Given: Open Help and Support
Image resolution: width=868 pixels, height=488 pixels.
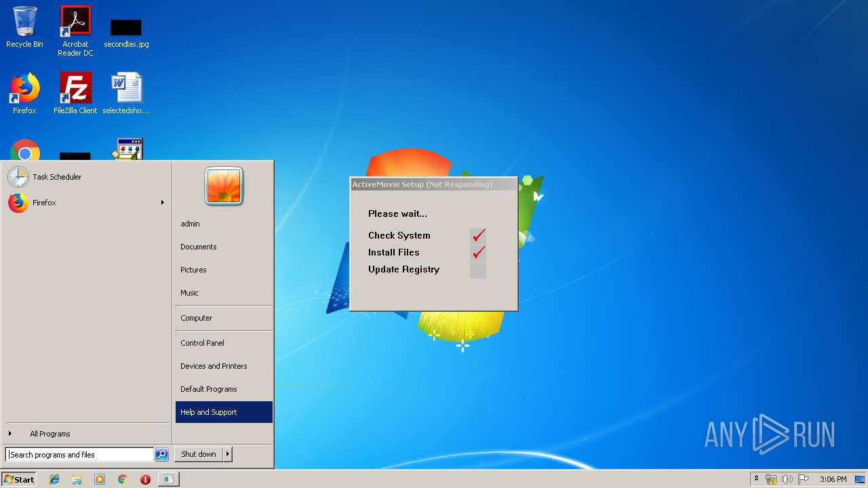Looking at the screenshot, I should pos(224,412).
